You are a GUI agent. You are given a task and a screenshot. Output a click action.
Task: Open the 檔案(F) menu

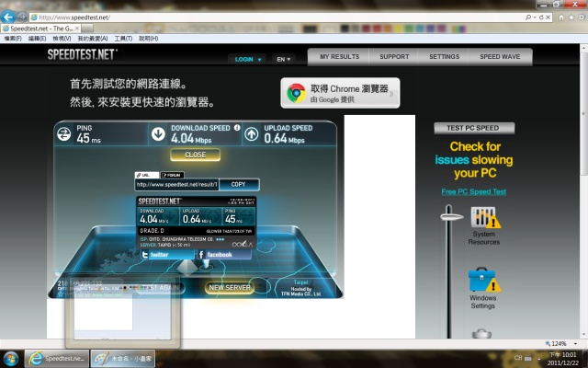pyautogui.click(x=13, y=39)
